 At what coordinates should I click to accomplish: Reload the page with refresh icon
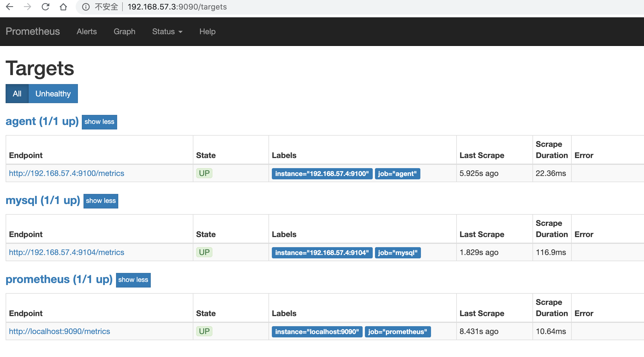click(x=45, y=7)
